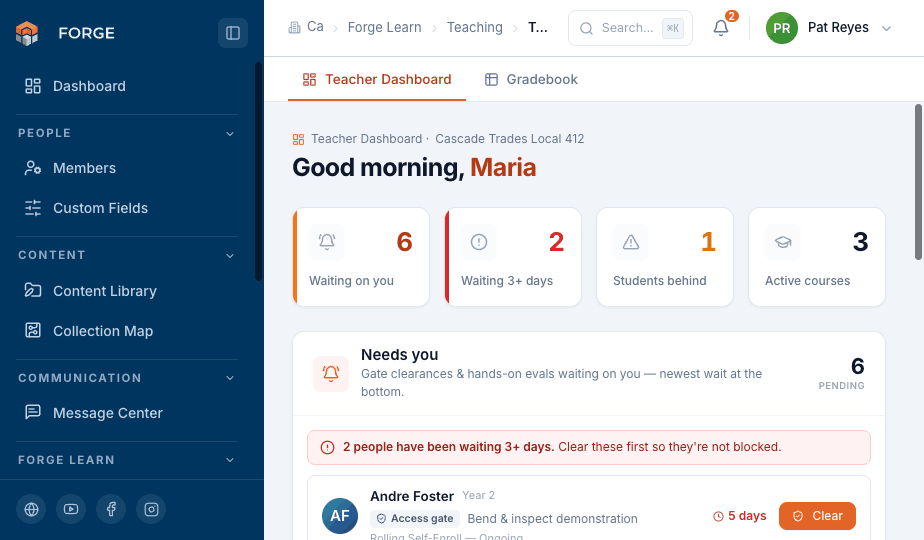This screenshot has width=924, height=540.
Task: Collapse the FORGE LEARN section
Action: coord(230,460)
